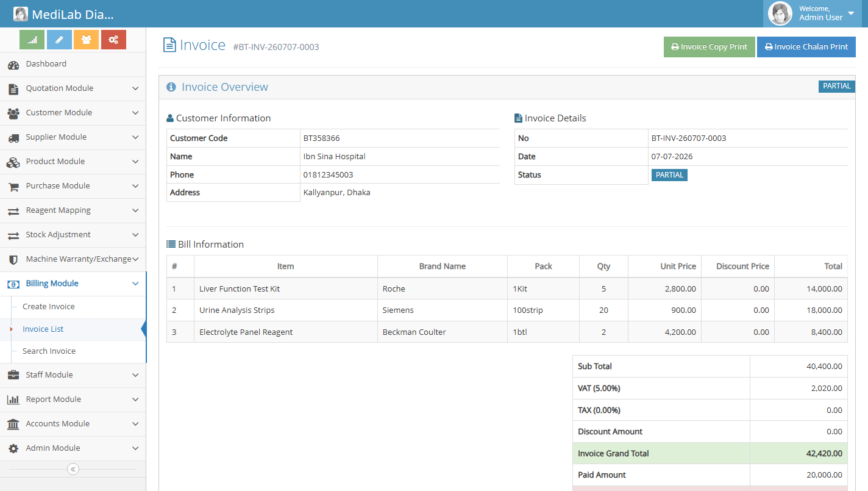Click Urine Analysis Strips row item
The height and width of the screenshot is (491, 868).
[237, 310]
